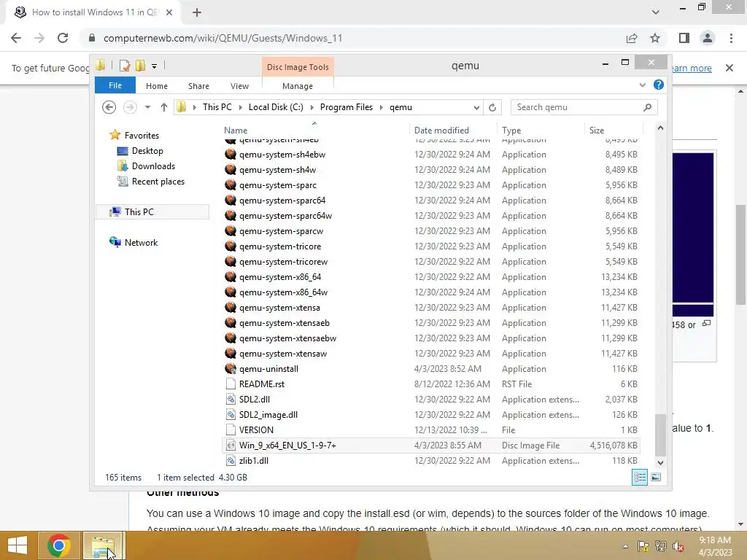Select the Win_9_x64_EN_US_1-9-7+ disc image icon
Viewport: 747px width, 560px height.
[231, 446]
